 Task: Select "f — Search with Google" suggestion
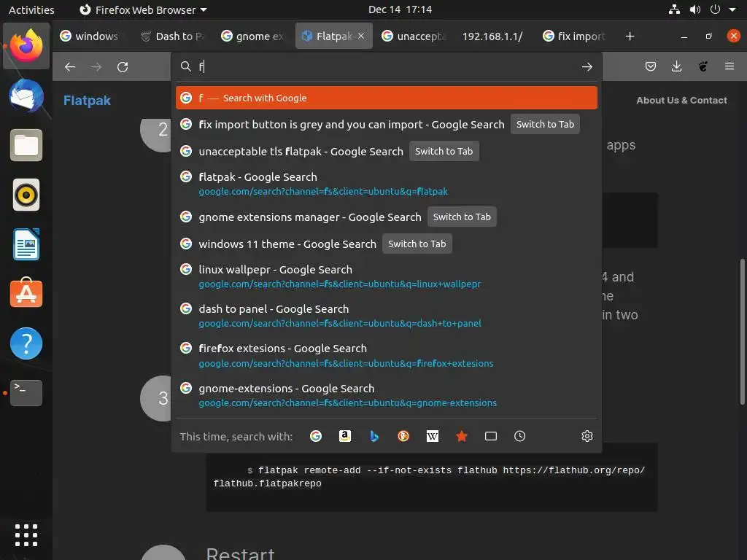click(387, 98)
